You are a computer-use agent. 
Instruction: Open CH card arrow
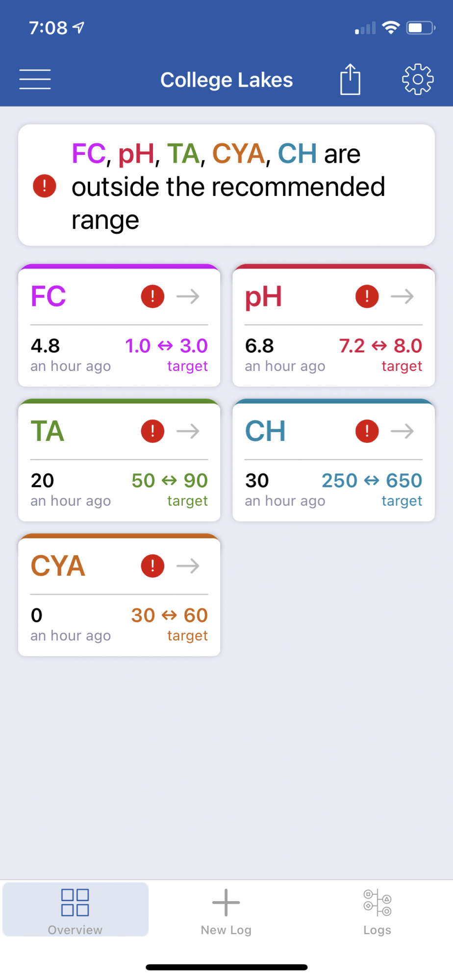click(402, 431)
